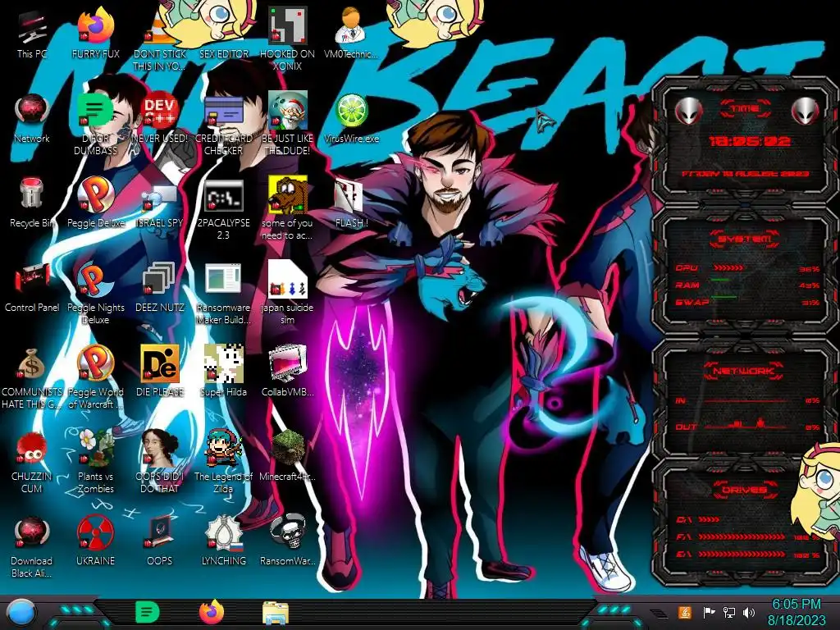Select the Dev-C++ NEVER USED! shortcut
The width and height of the screenshot is (840, 630).
(x=159, y=111)
